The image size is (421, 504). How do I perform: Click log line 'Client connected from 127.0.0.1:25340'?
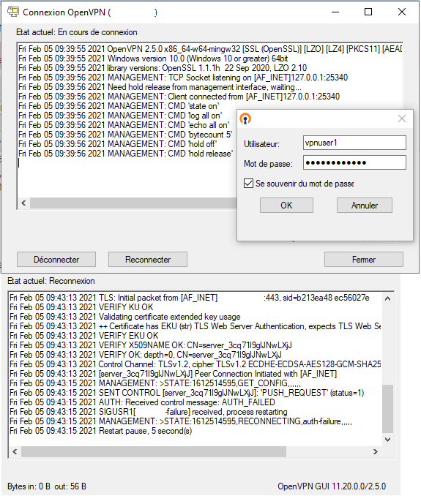(179, 97)
